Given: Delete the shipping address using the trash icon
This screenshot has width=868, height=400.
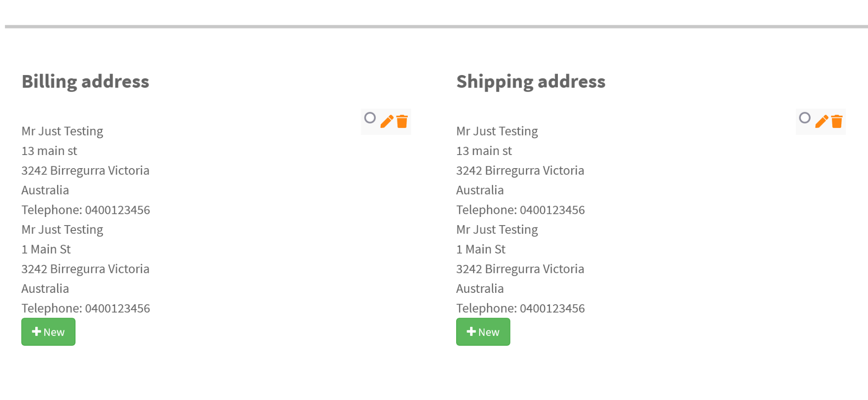Looking at the screenshot, I should point(837,122).
